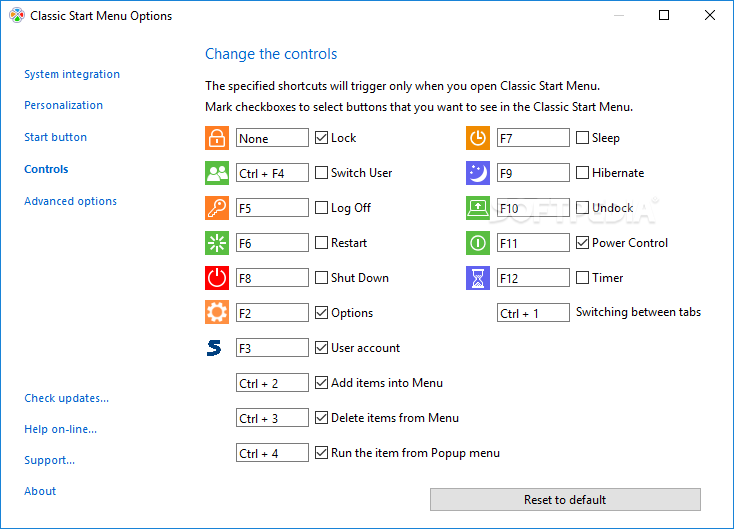The image size is (734, 529).
Task: Click the Ctrl + 3 shortcut field
Action: (x=272, y=418)
